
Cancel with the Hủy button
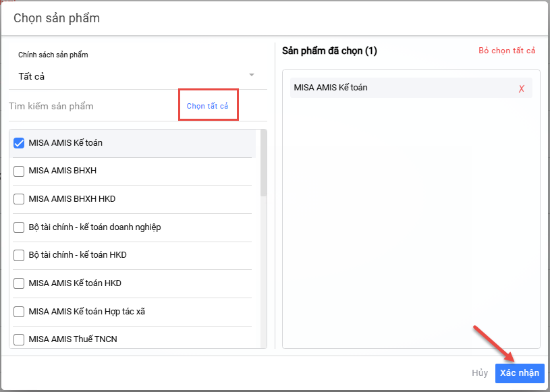click(480, 372)
